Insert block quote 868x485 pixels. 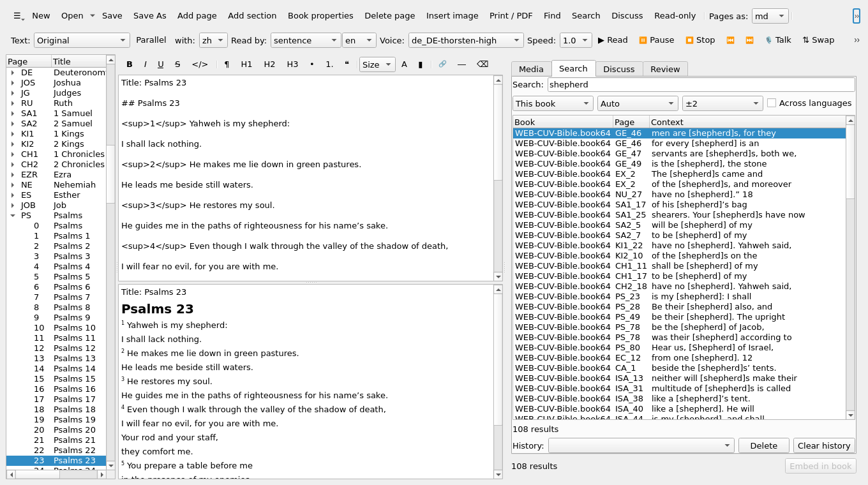coord(347,64)
